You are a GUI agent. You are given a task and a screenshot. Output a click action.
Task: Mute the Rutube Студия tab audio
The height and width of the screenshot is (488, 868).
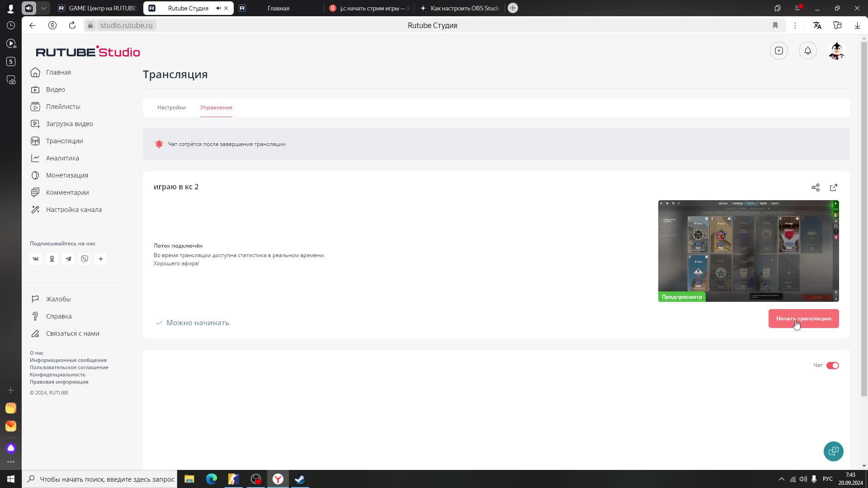pos(218,8)
